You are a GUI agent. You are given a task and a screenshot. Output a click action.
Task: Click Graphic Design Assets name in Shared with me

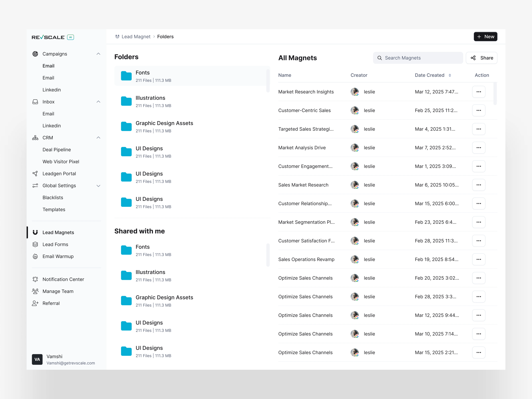pos(164,298)
